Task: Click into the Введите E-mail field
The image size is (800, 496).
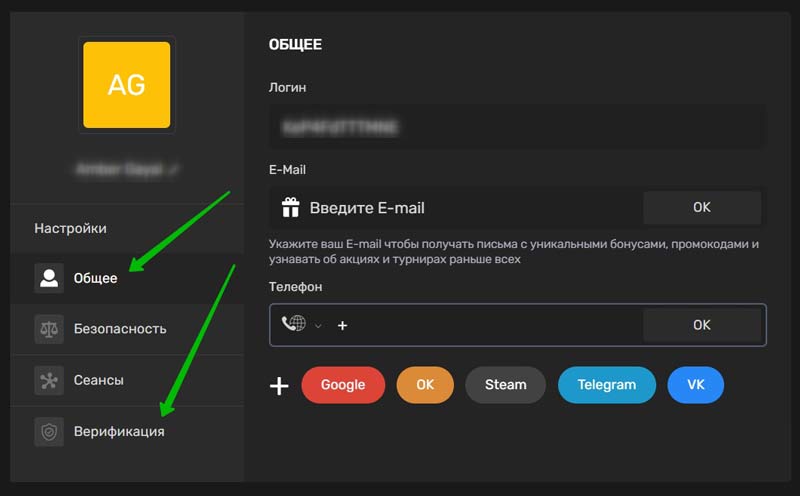Action: click(460, 208)
